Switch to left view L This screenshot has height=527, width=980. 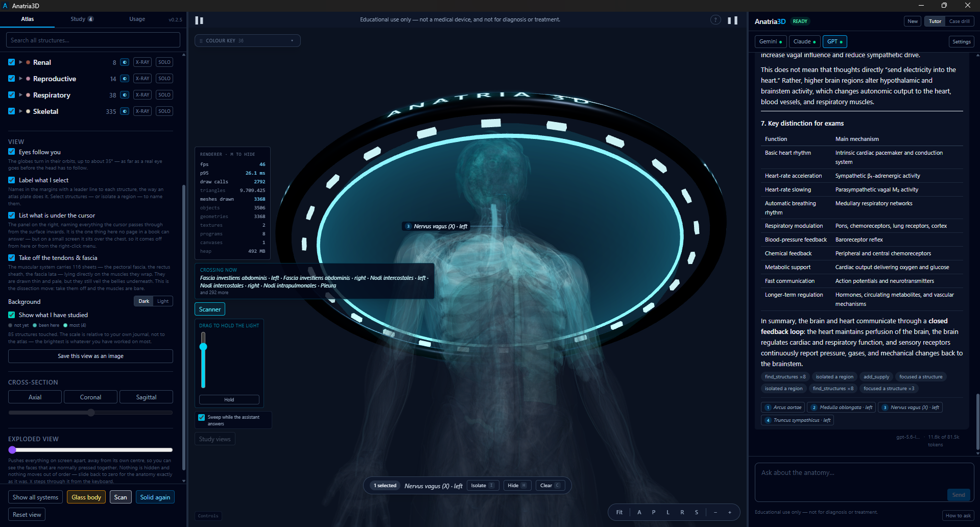coord(668,512)
